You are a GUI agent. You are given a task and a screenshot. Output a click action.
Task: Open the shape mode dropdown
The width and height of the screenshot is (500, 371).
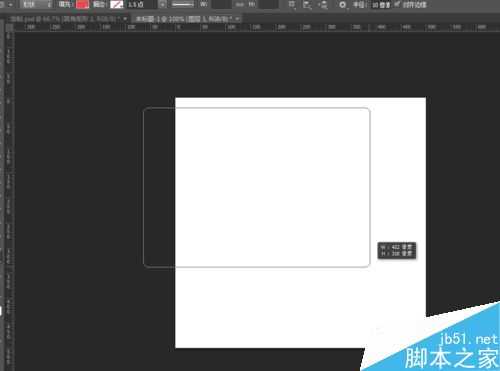(37, 4)
